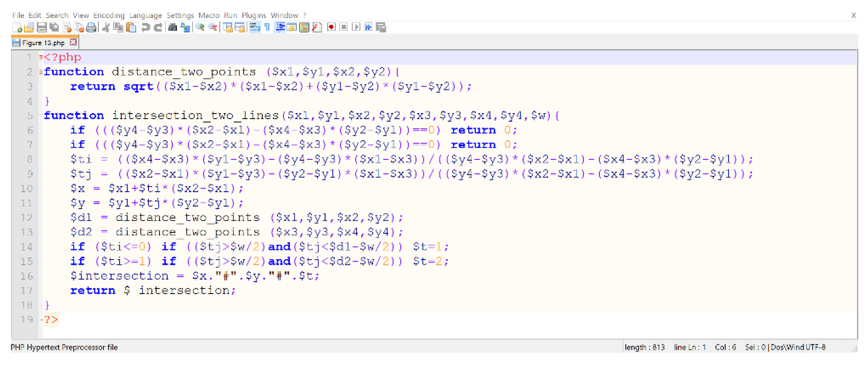Image resolution: width=868 pixels, height=366 pixels.
Task: Open the Encoding menu
Action: tap(108, 15)
